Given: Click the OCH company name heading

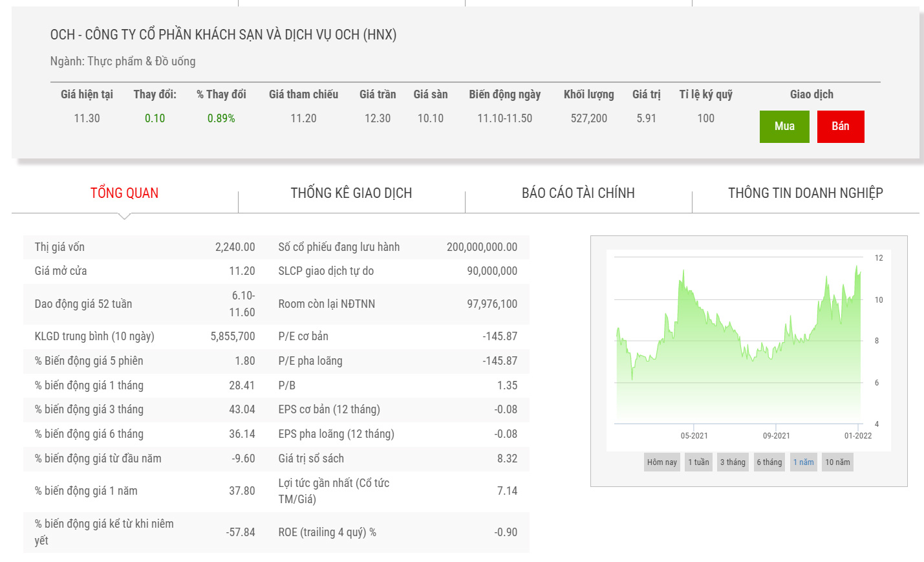Looking at the screenshot, I should click(223, 35).
